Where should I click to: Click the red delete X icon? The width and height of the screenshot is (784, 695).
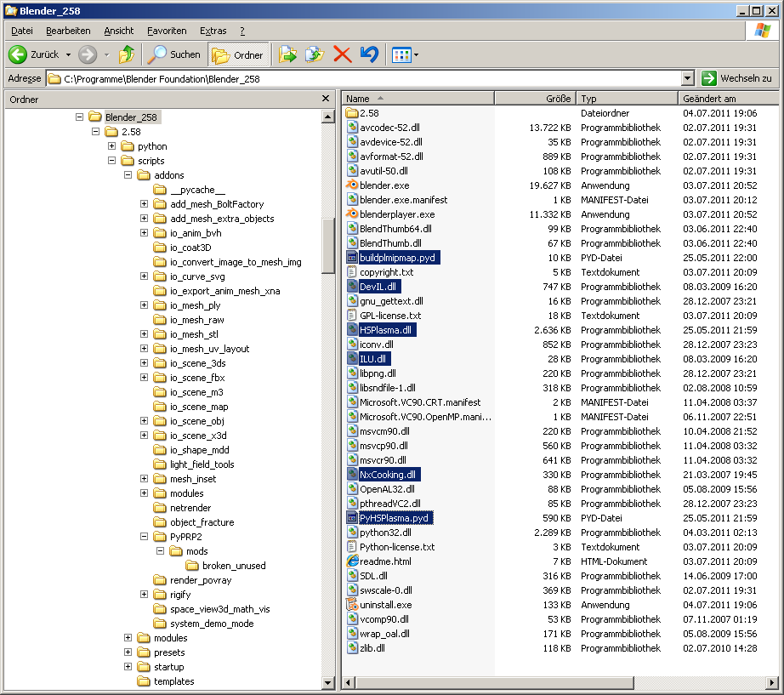click(x=343, y=54)
